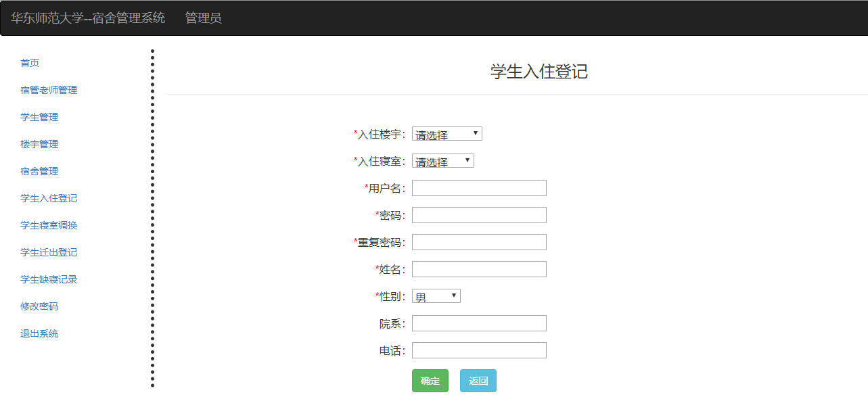Click the 姓名 name input field
Screen dimensions: 868x401
(x=479, y=269)
